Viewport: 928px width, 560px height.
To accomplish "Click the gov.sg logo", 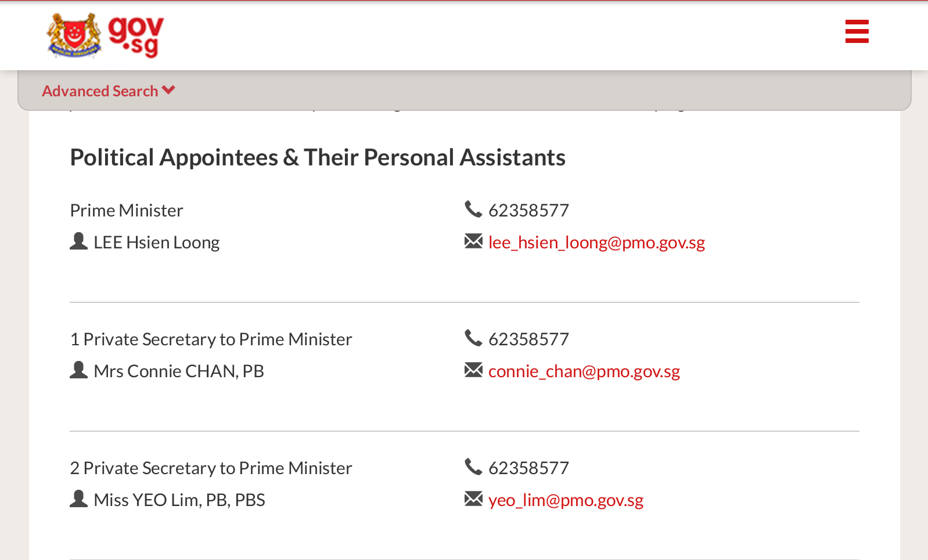I will [136, 36].
